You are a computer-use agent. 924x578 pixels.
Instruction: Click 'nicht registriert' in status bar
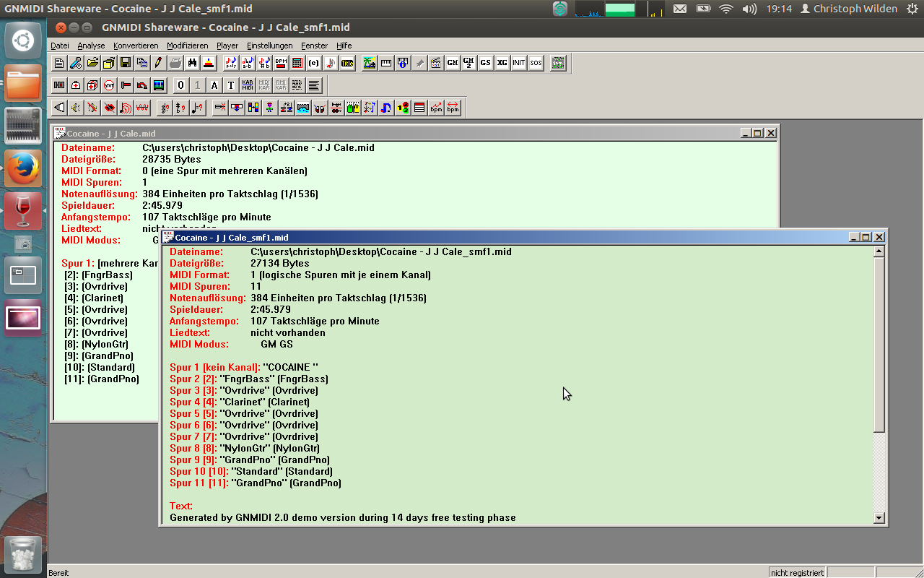[797, 572]
